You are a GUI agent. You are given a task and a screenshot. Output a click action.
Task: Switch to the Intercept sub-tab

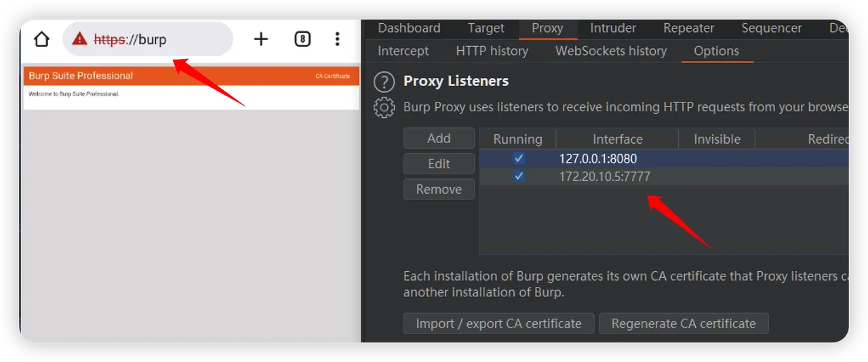(403, 52)
